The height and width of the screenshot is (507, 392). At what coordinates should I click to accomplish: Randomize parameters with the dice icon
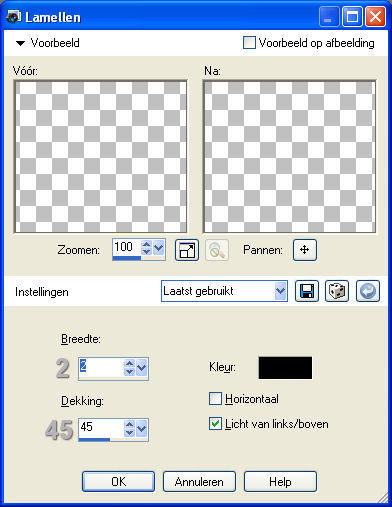pos(337,291)
